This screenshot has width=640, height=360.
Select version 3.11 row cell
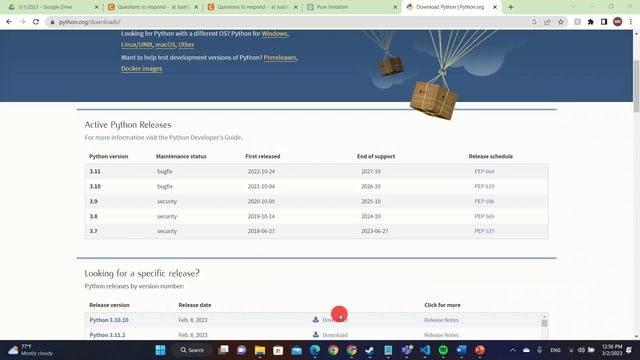(95, 171)
